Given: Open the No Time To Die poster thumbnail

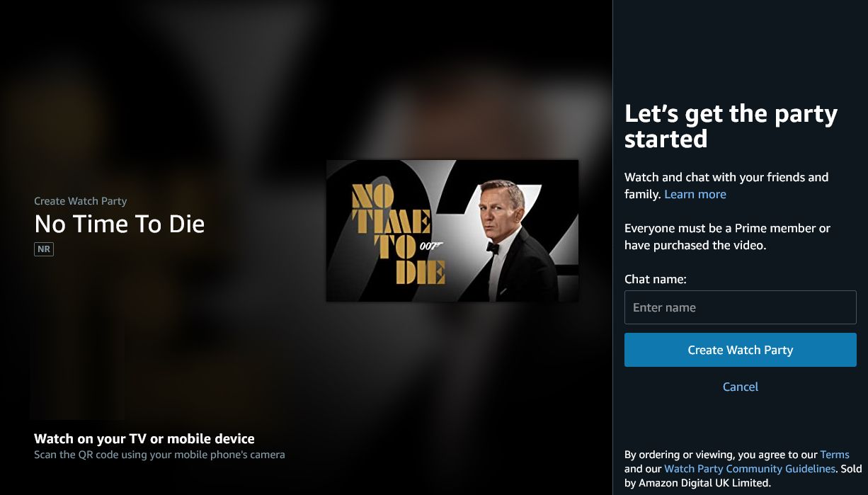Looking at the screenshot, I should pyautogui.click(x=452, y=231).
